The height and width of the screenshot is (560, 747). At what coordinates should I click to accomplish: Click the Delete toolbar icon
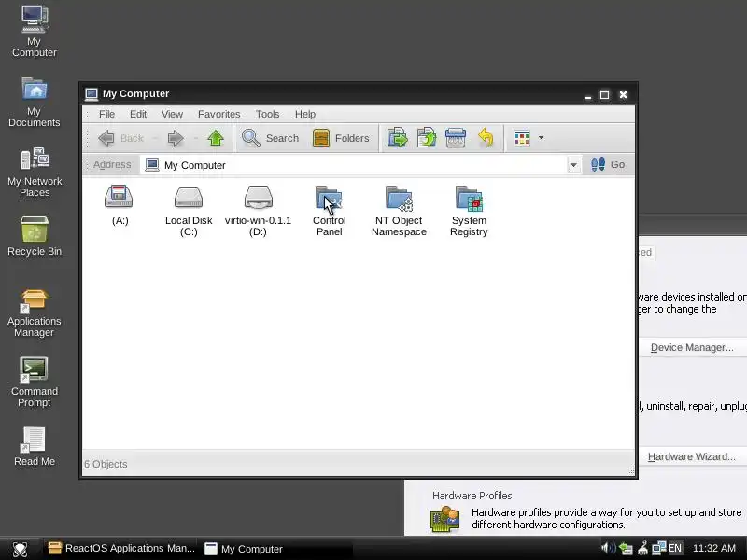tap(456, 138)
